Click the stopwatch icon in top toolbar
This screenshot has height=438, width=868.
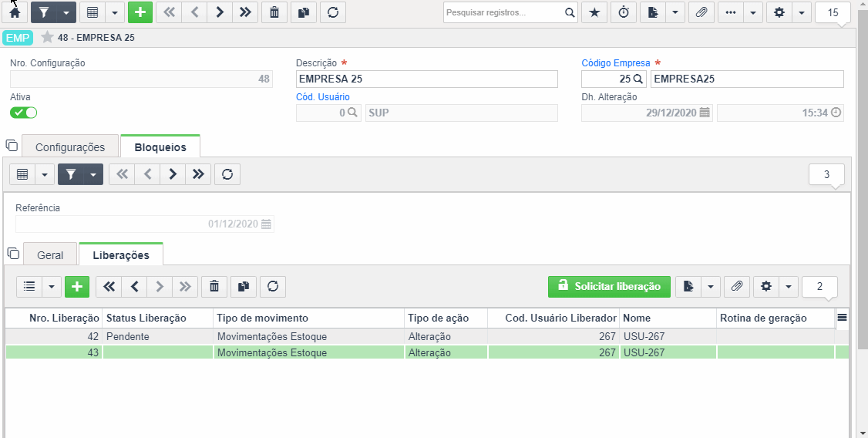(x=624, y=12)
